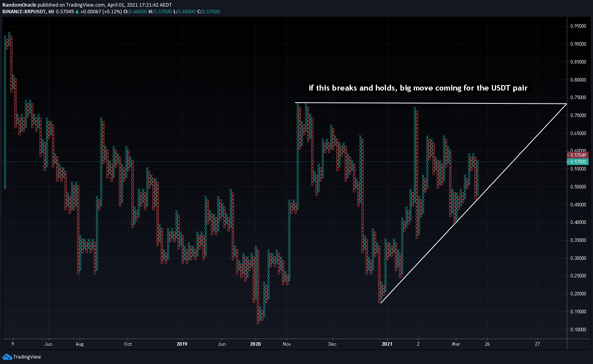Click the Mar label on the time axis
The image size is (593, 364).
[456, 344]
